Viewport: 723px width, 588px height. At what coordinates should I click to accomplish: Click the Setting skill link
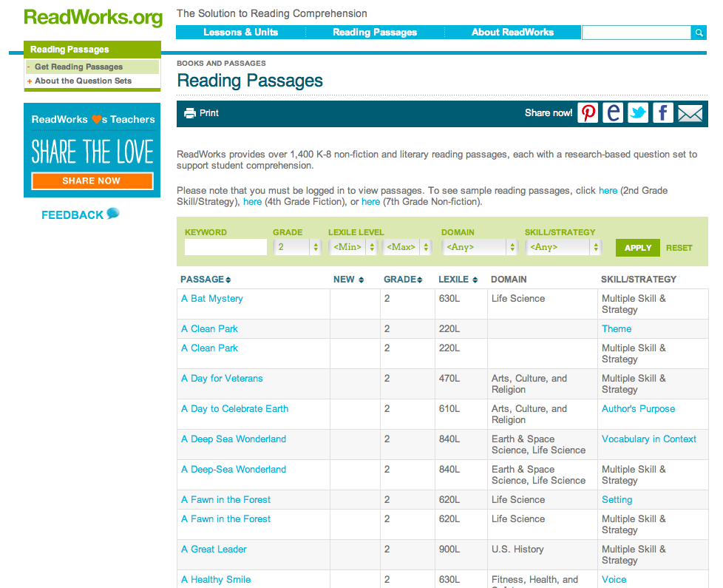[x=617, y=500]
